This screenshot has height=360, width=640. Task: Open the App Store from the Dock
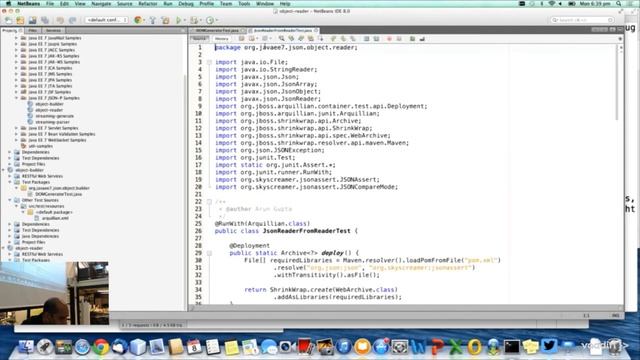pyautogui.click(x=381, y=347)
